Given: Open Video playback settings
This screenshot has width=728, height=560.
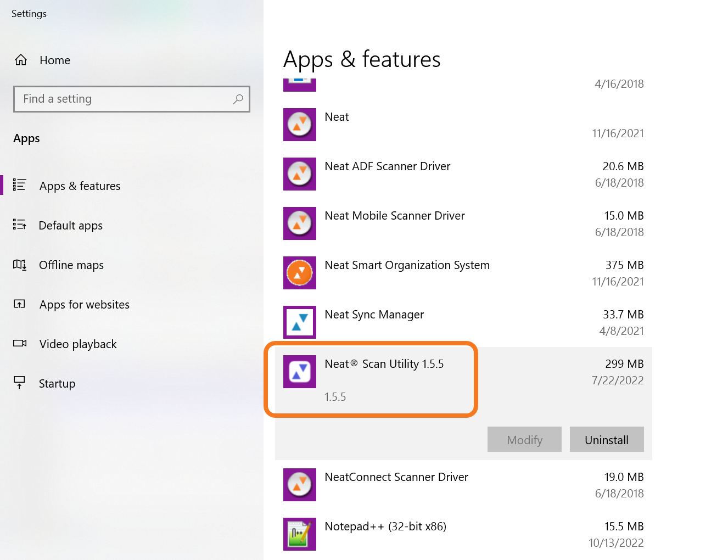Looking at the screenshot, I should pyautogui.click(x=77, y=344).
